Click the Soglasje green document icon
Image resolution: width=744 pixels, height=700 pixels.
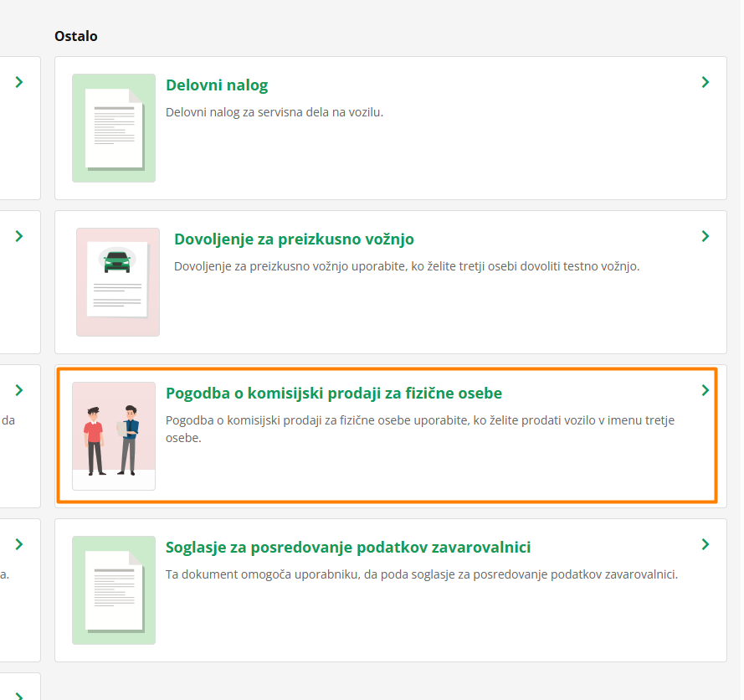114,590
